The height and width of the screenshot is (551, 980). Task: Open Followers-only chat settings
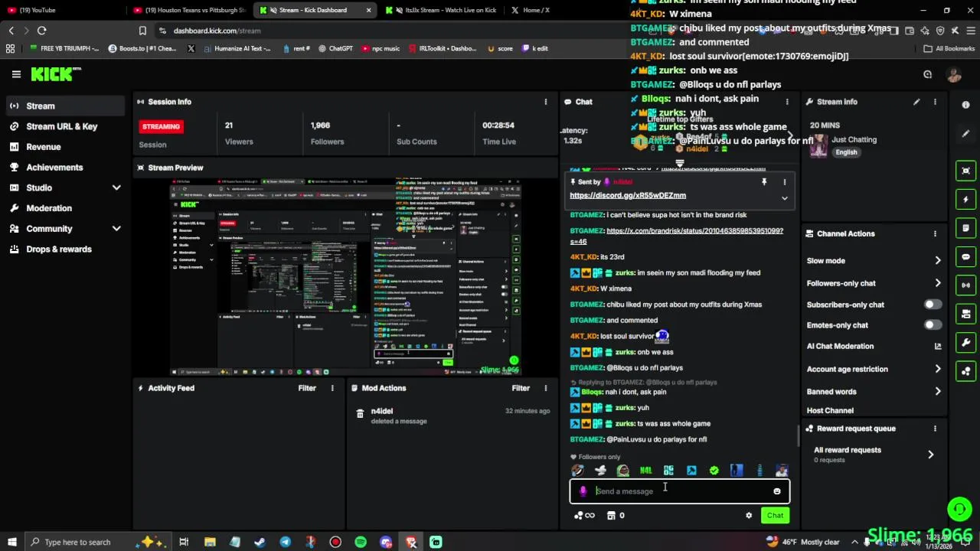point(874,283)
